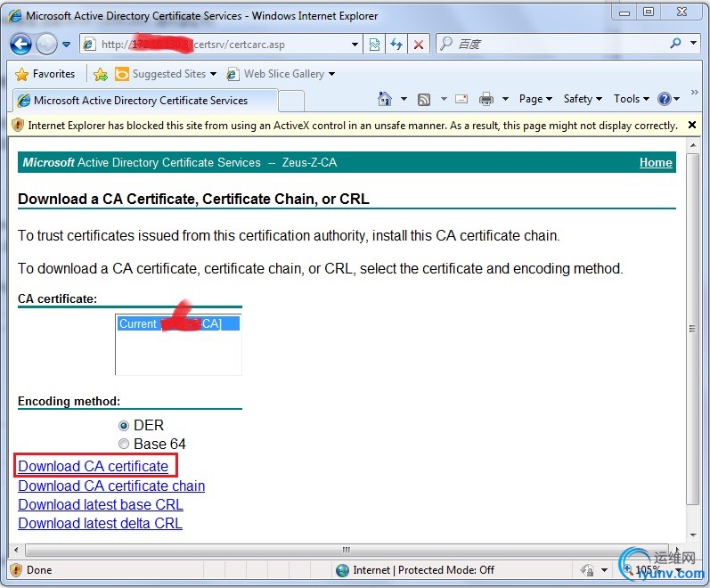Click the Help question mark icon

(665, 99)
